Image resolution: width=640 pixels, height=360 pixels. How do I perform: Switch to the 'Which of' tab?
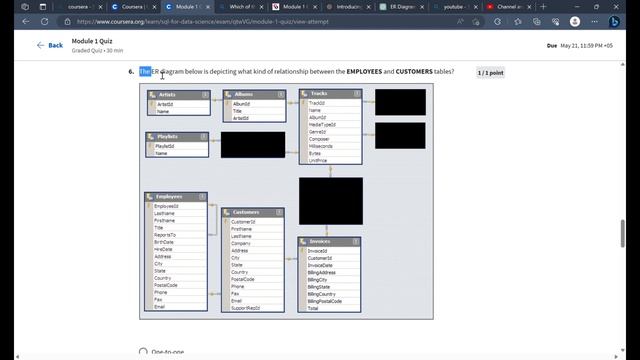(x=241, y=7)
